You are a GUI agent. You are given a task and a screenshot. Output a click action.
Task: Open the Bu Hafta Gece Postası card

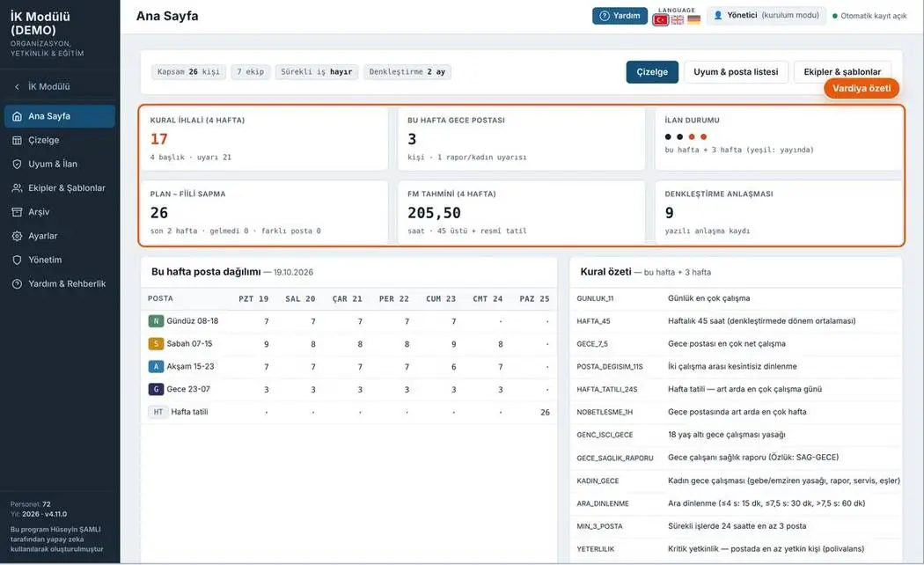(x=522, y=139)
